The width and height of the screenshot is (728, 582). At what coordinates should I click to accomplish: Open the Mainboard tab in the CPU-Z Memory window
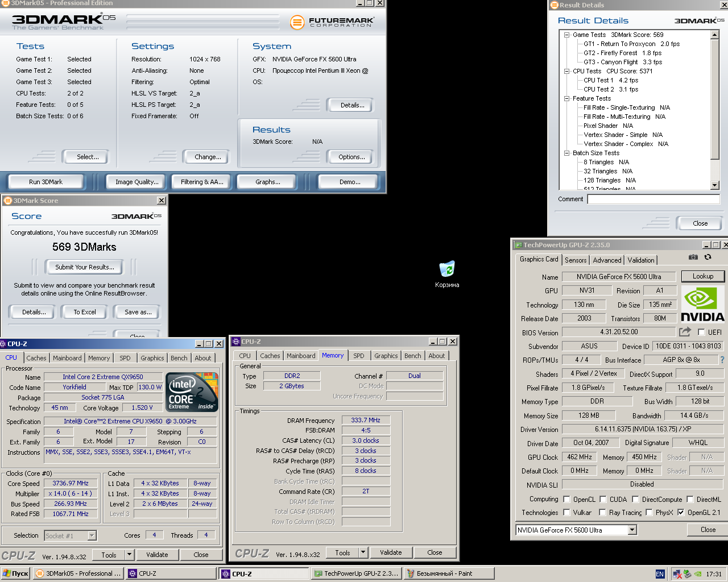pos(301,356)
